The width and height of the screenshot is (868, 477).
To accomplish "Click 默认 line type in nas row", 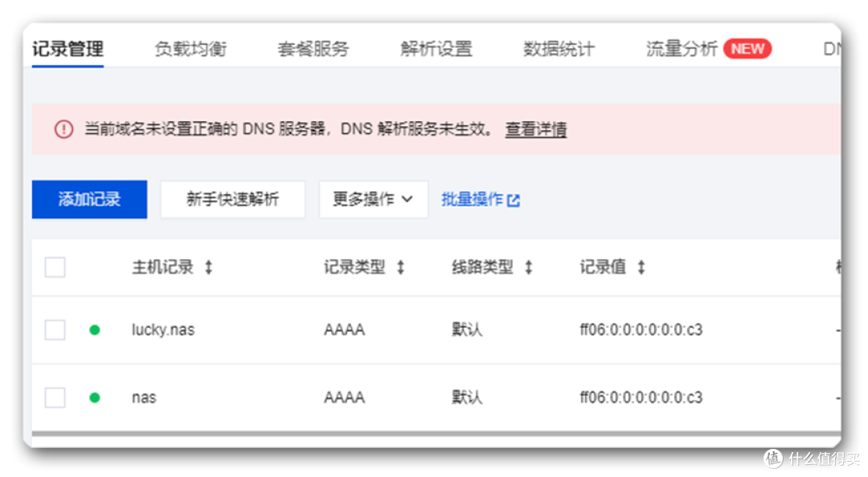I will [467, 397].
